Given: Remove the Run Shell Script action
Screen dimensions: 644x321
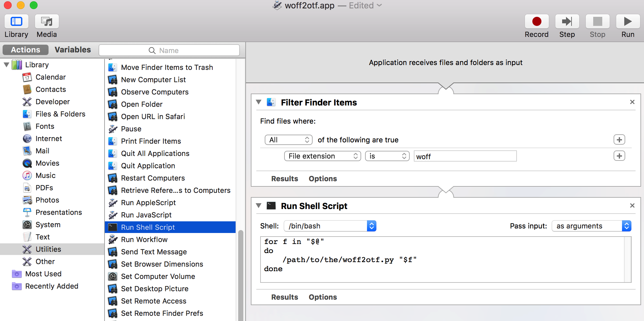Looking at the screenshot, I should tap(632, 206).
